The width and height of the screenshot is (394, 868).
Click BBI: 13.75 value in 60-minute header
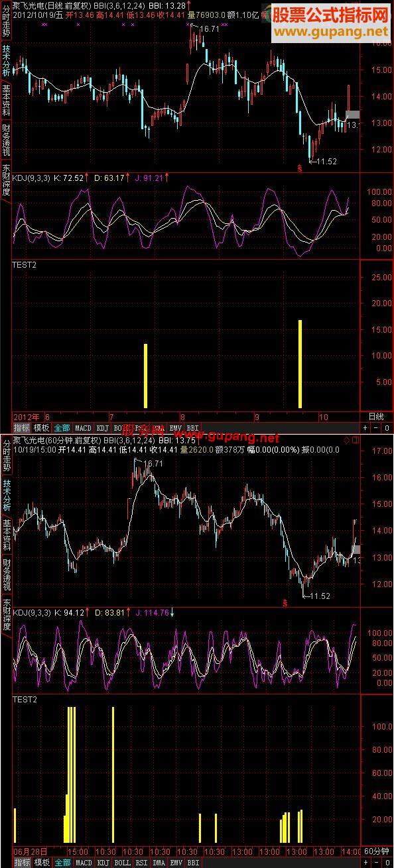click(176, 440)
